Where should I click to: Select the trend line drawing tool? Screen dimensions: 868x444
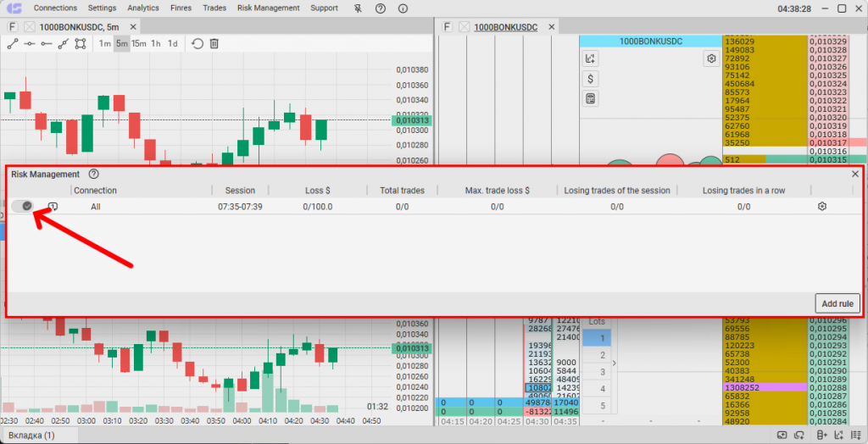[x=13, y=44]
